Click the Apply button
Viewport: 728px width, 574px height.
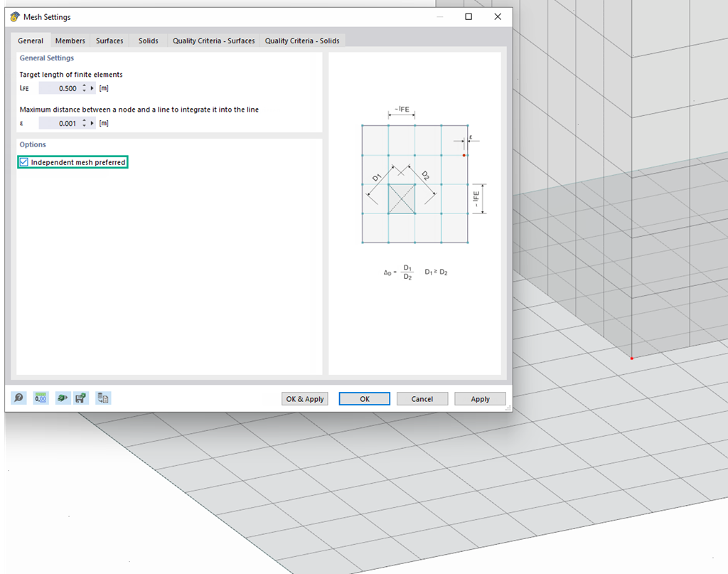pos(480,399)
